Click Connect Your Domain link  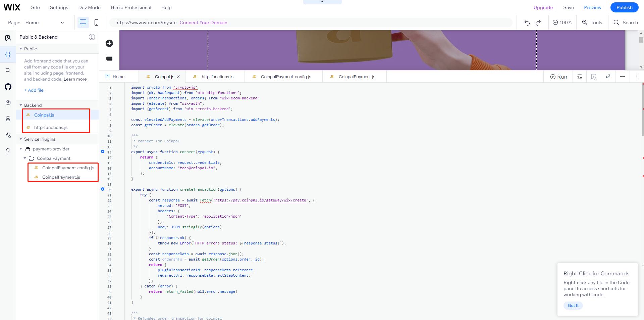tap(203, 22)
